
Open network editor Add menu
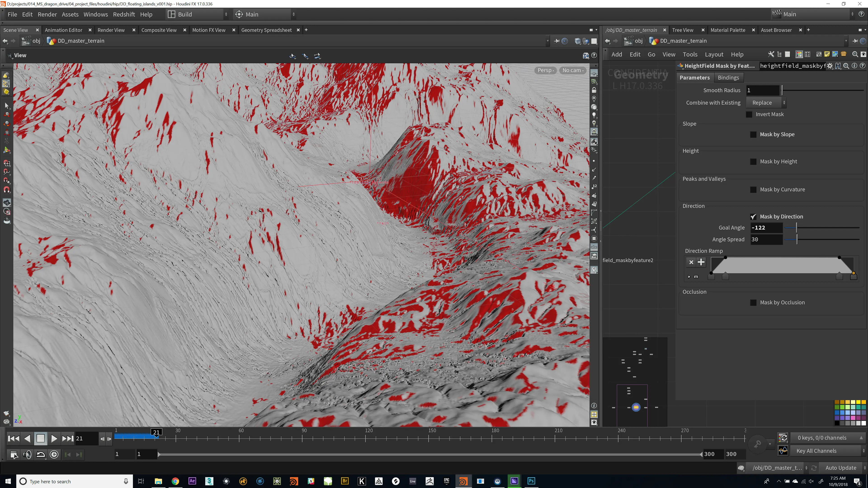click(x=617, y=54)
